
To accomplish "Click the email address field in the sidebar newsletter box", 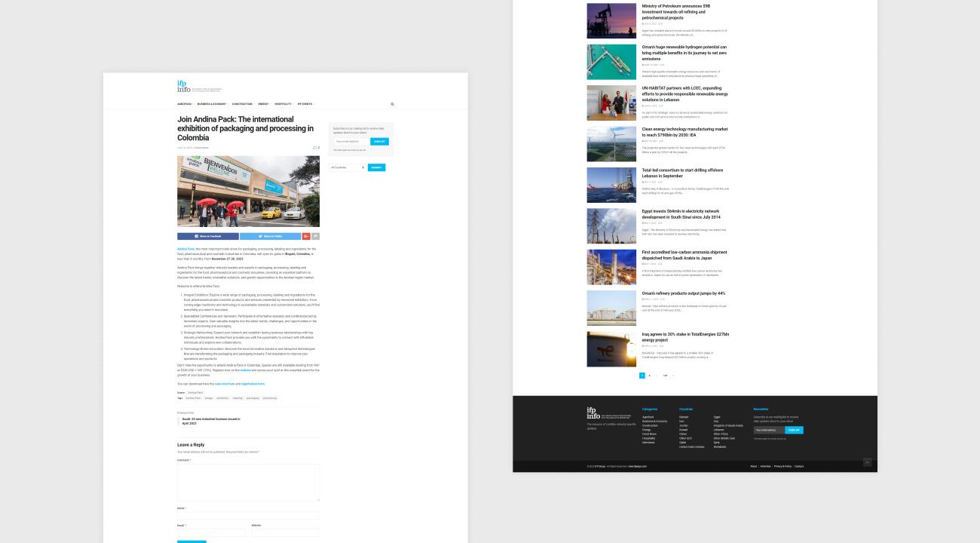I will click(x=351, y=141).
